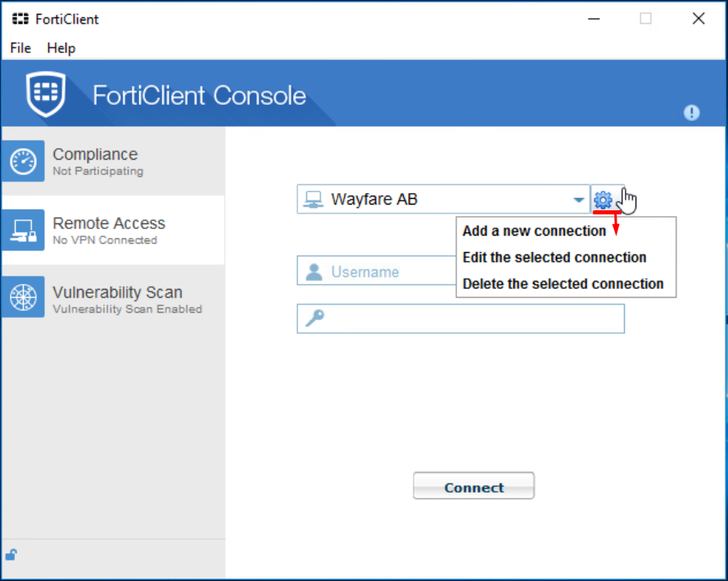Click the alert exclamation icon in header

click(x=692, y=113)
